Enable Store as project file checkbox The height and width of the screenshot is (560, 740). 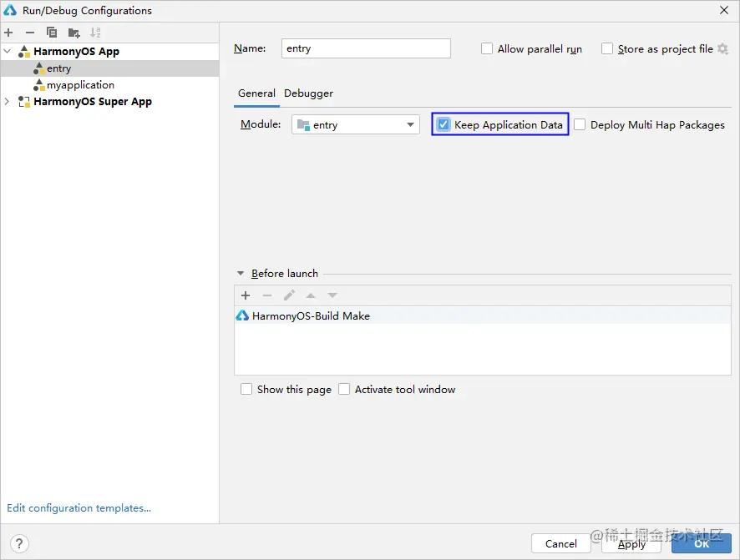pyautogui.click(x=607, y=48)
